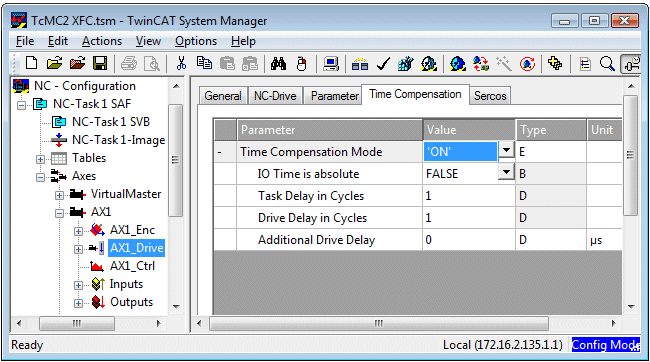This screenshot has height=362, width=650.
Task: Click the Paste with links icon
Action: click(x=250, y=63)
